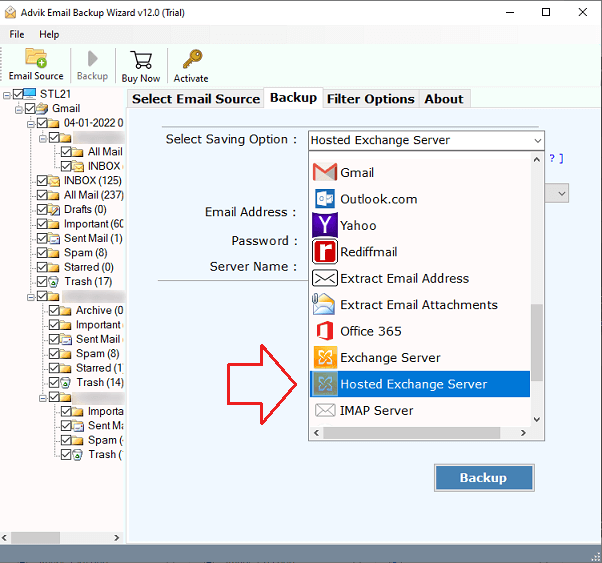Open the About tab
Screen dimensions: 602x563
(444, 99)
